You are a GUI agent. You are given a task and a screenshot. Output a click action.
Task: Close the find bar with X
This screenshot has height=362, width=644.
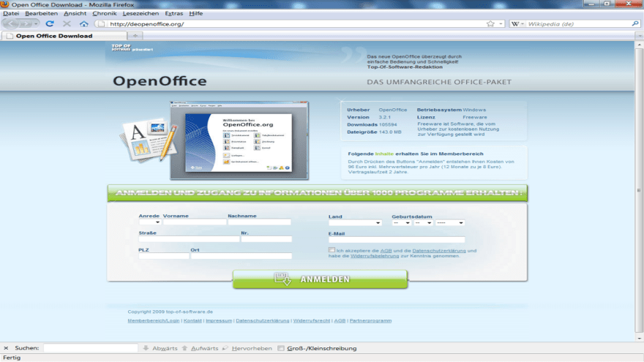[x=6, y=348]
